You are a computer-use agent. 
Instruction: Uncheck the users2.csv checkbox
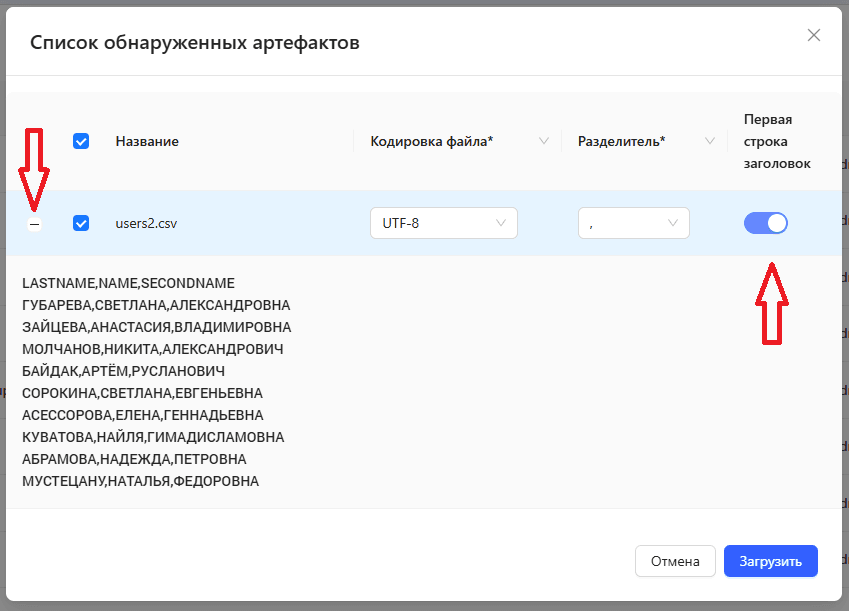(81, 223)
